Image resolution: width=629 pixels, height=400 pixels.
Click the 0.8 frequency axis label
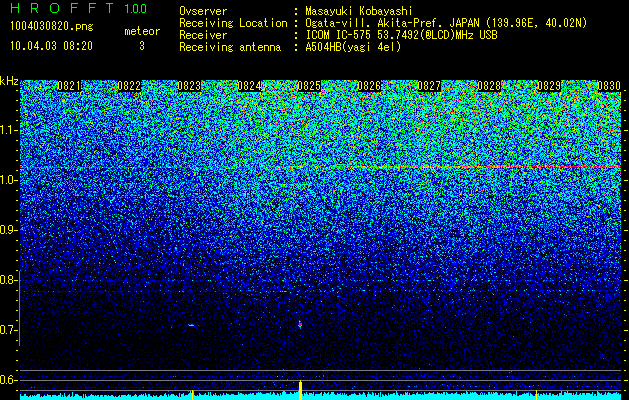click(8, 280)
